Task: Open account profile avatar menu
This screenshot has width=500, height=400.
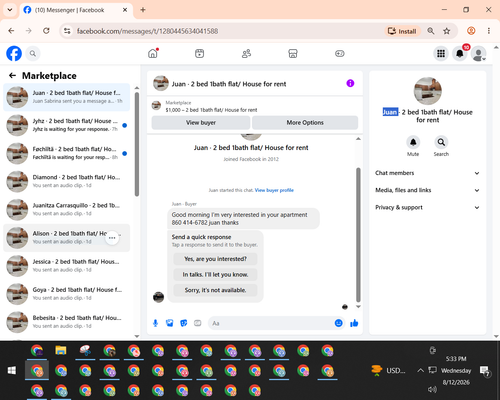Action: point(478,53)
